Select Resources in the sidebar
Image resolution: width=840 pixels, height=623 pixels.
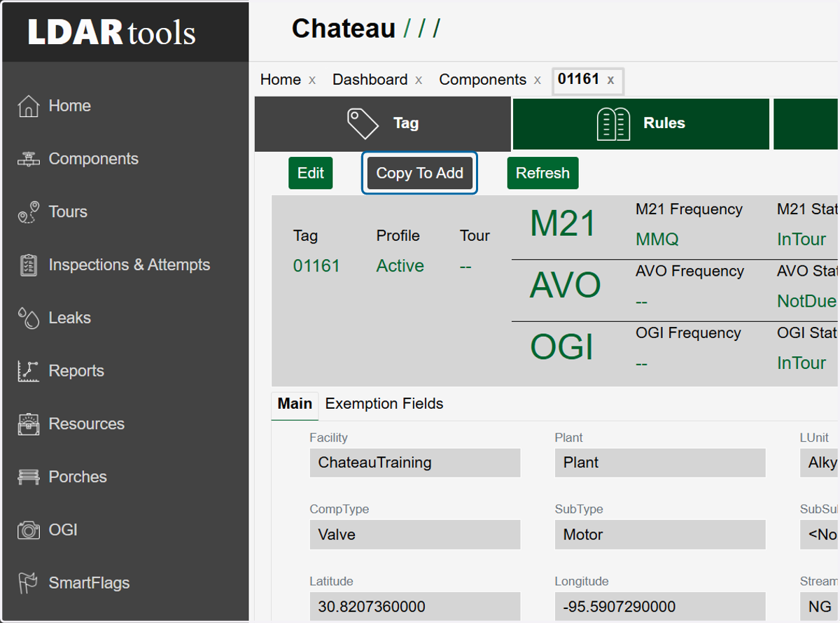[x=86, y=424]
